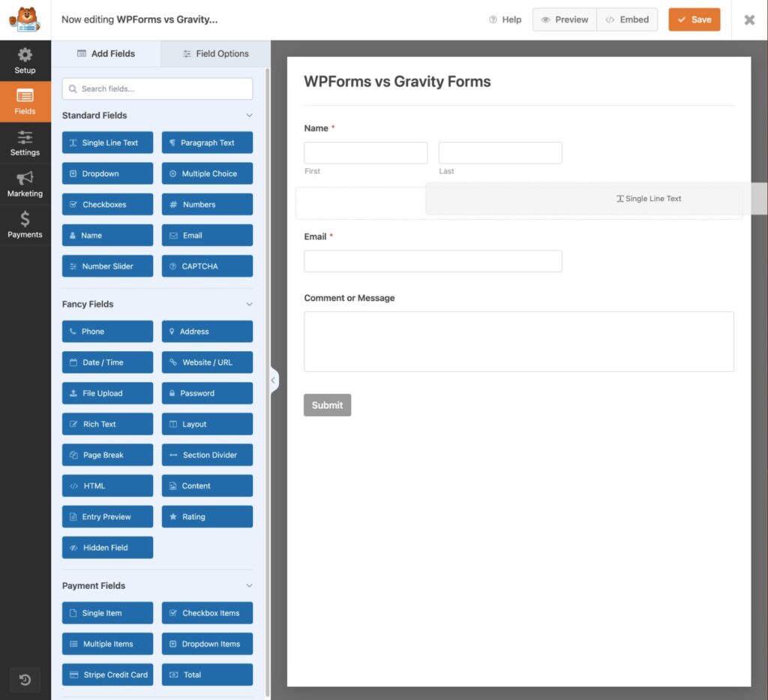
Task: Open the Embed options
Action: 627,20
